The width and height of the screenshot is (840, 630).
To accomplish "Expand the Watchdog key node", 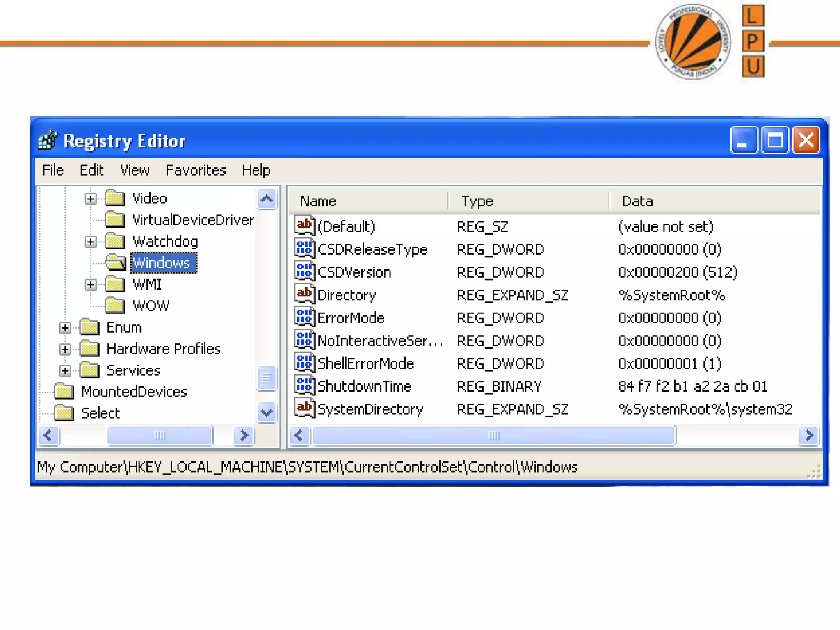I will click(x=91, y=242).
